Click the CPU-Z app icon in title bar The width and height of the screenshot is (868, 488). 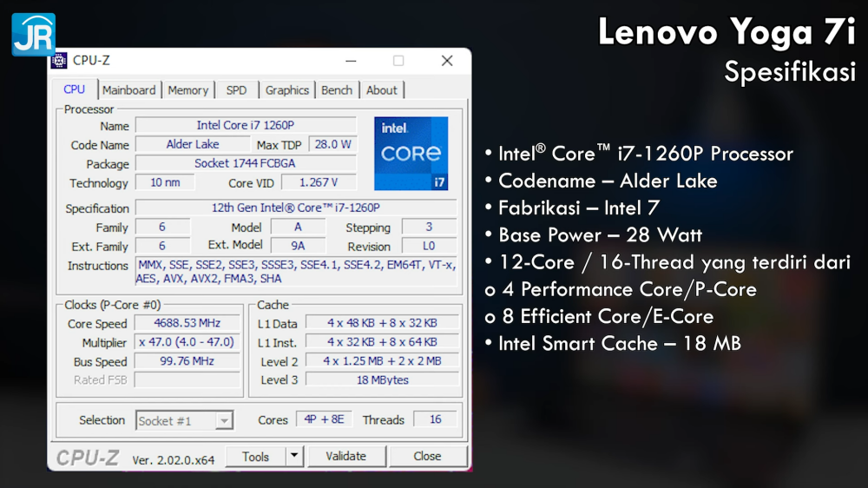click(59, 61)
